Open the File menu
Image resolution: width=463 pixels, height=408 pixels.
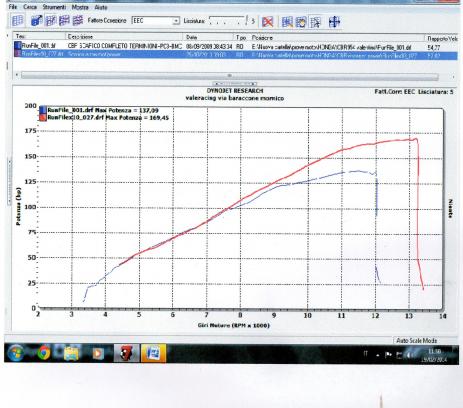pos(13,7)
